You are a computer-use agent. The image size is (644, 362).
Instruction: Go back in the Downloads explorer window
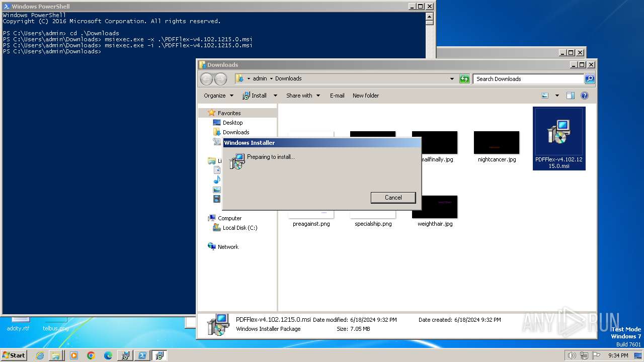coord(207,79)
